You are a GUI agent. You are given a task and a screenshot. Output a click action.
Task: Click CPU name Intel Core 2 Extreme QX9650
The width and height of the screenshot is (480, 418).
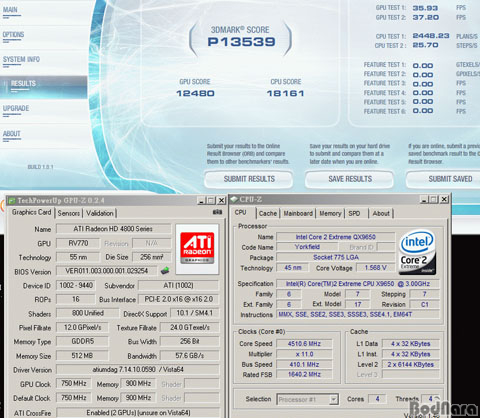pos(336,237)
